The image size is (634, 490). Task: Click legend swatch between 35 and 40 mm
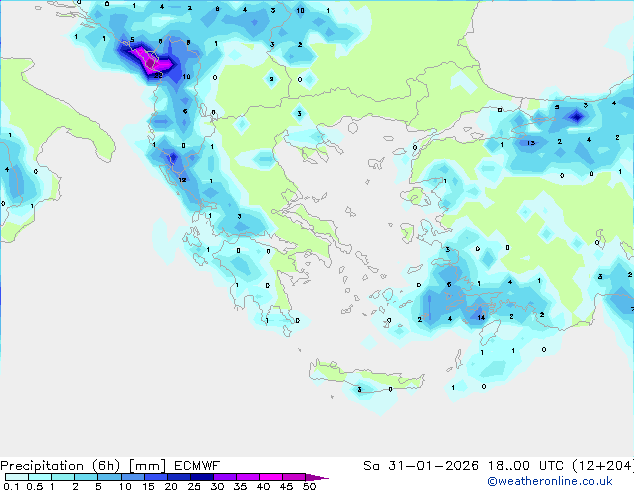coord(247,477)
